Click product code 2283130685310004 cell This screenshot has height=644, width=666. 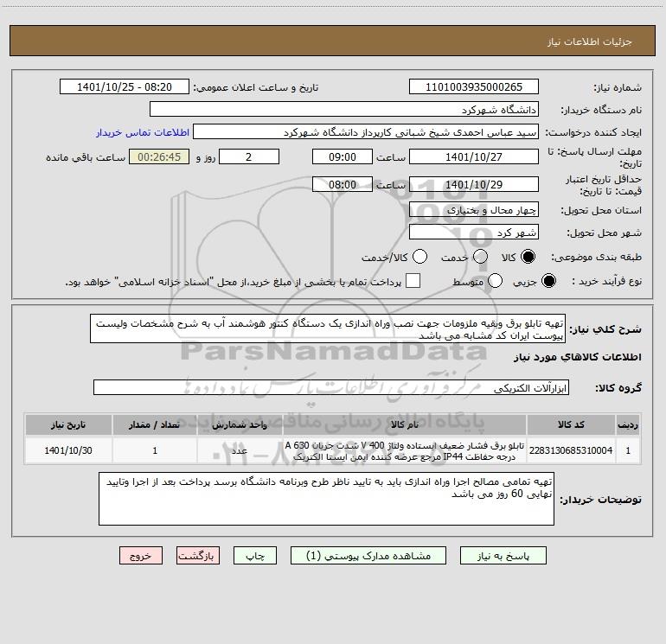[571, 451]
